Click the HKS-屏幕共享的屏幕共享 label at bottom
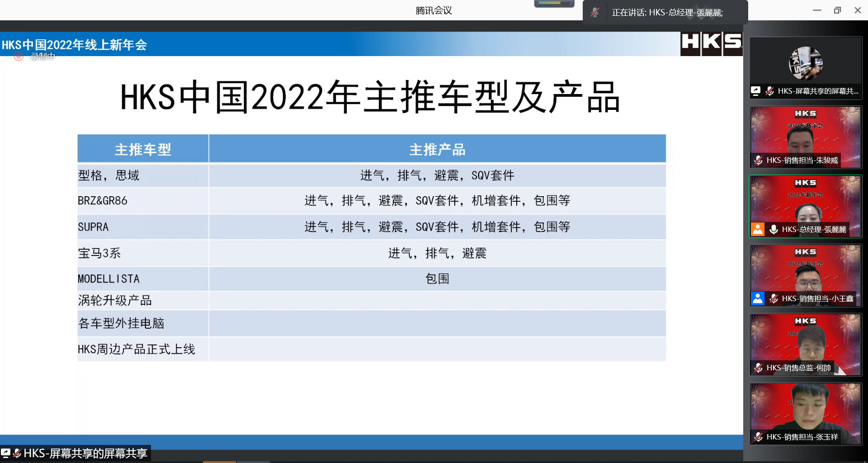The width and height of the screenshot is (868, 463). pos(85,453)
